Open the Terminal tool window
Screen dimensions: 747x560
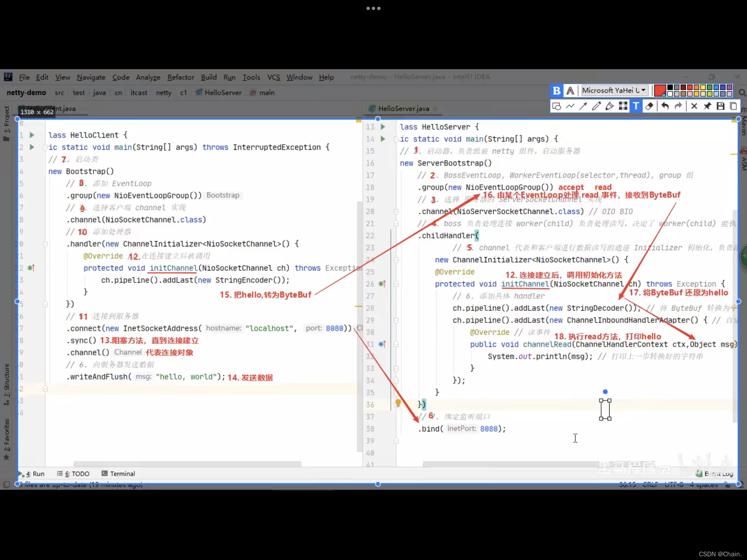click(x=122, y=474)
